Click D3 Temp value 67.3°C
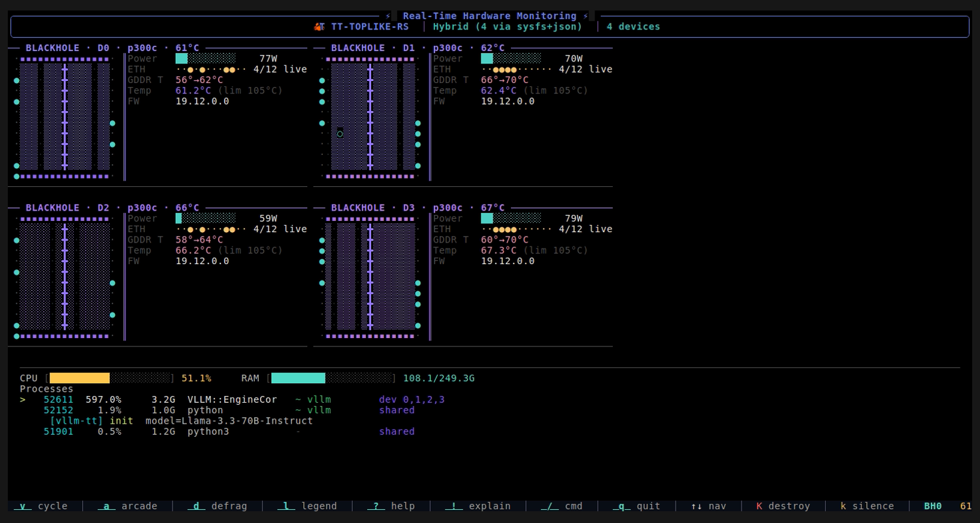 tap(499, 250)
